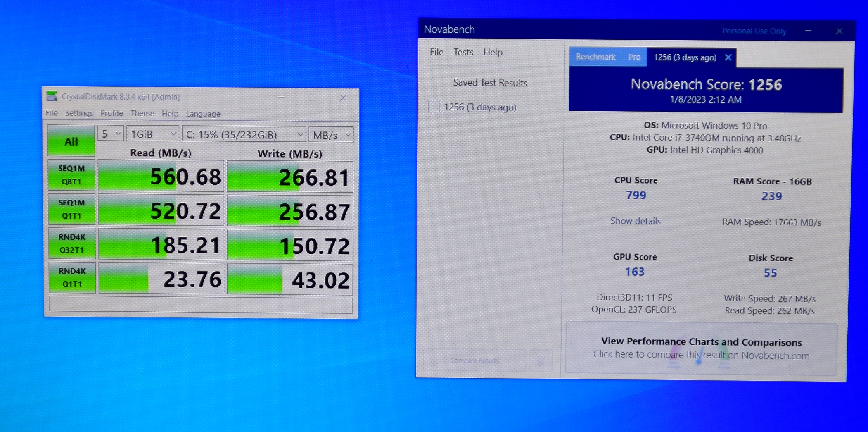Close the 1256 (3 days ago) tab
The height and width of the screenshot is (432, 868).
tap(728, 57)
